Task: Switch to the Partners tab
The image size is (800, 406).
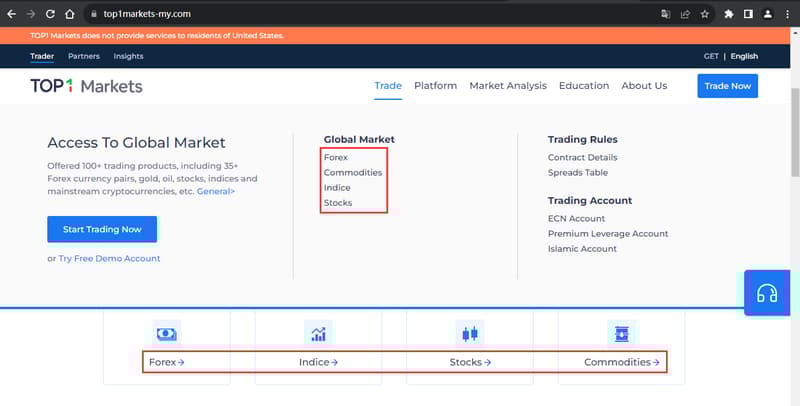Action: [x=84, y=56]
